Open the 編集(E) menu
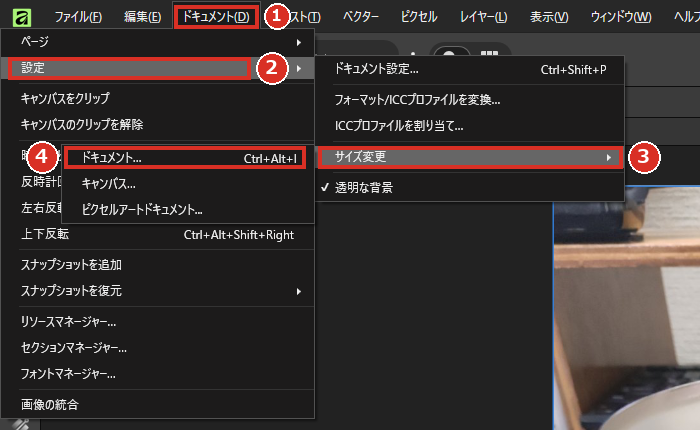Viewport: 700px width, 430px height. (142, 17)
